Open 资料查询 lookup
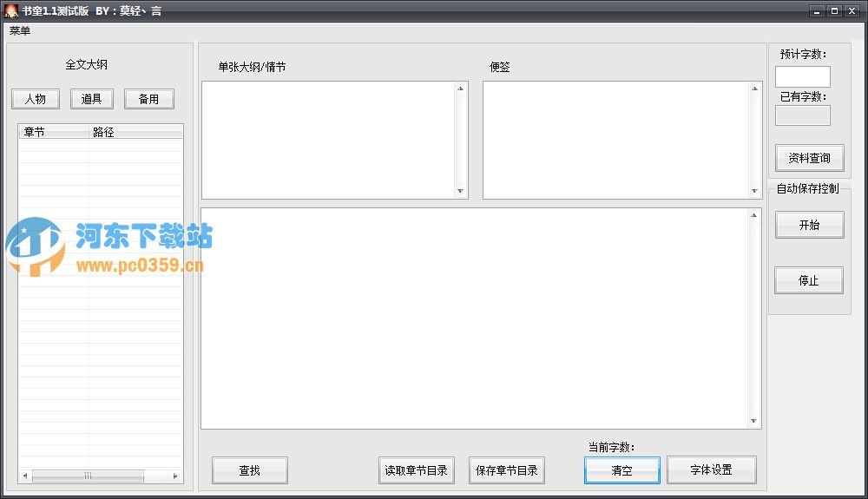 pyautogui.click(x=809, y=158)
